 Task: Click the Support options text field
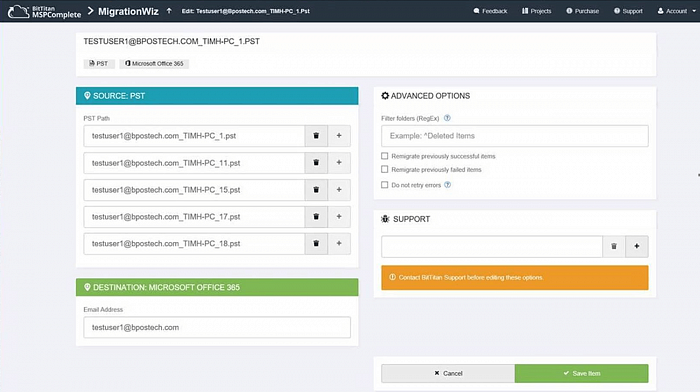point(492,246)
